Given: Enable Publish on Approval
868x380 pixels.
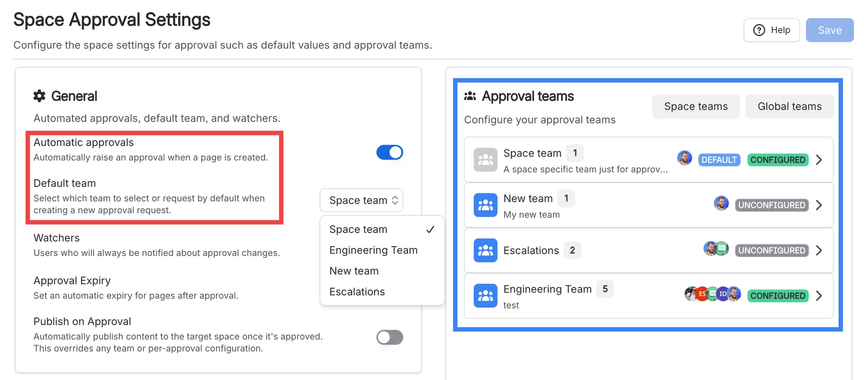Looking at the screenshot, I should coord(389,337).
